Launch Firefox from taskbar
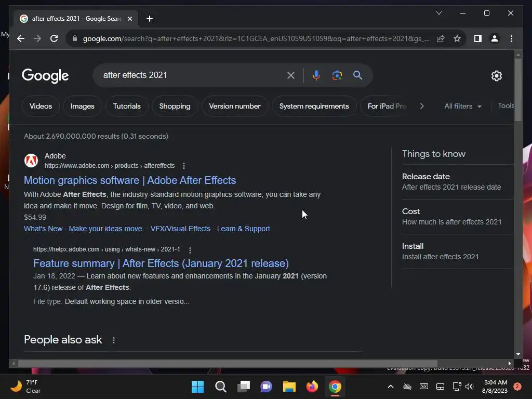Viewport: 532px width, 399px height. pyautogui.click(x=312, y=387)
